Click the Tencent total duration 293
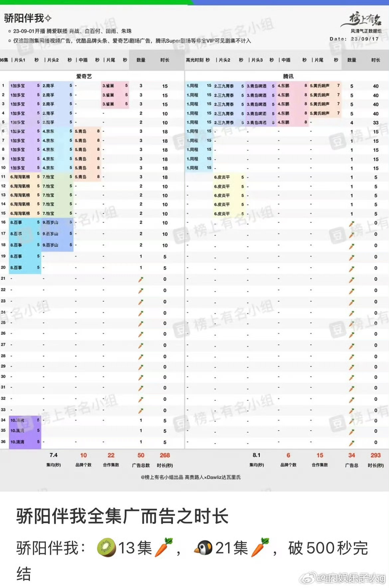389x588 pixels. pos(376,455)
